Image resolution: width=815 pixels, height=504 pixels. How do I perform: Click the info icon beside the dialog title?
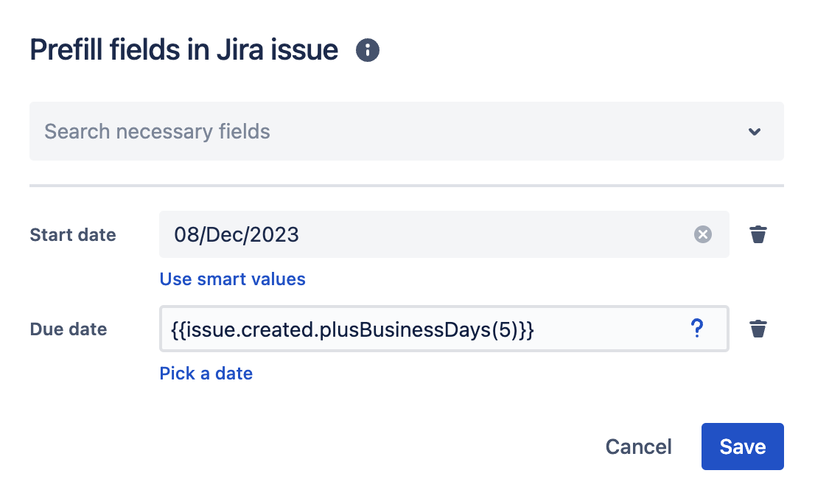tap(368, 50)
